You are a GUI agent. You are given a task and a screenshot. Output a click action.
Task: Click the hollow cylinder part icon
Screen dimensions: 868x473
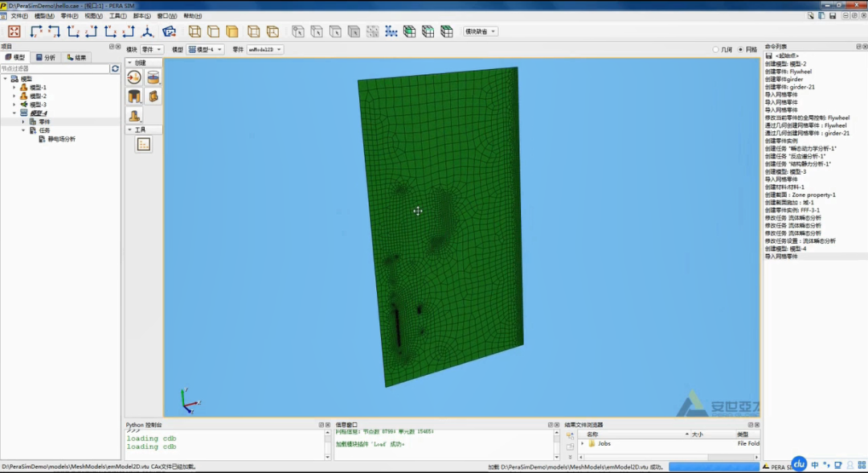click(x=134, y=97)
